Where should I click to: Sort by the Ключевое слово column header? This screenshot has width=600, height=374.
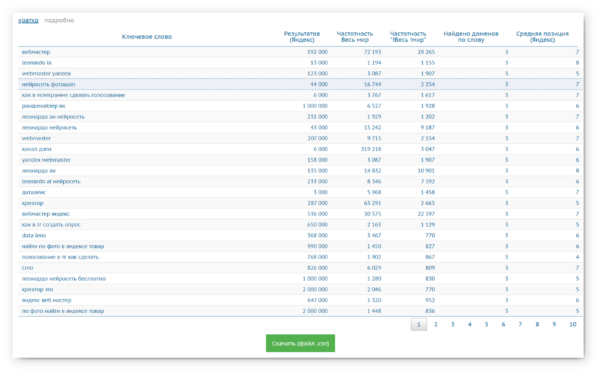pos(147,37)
